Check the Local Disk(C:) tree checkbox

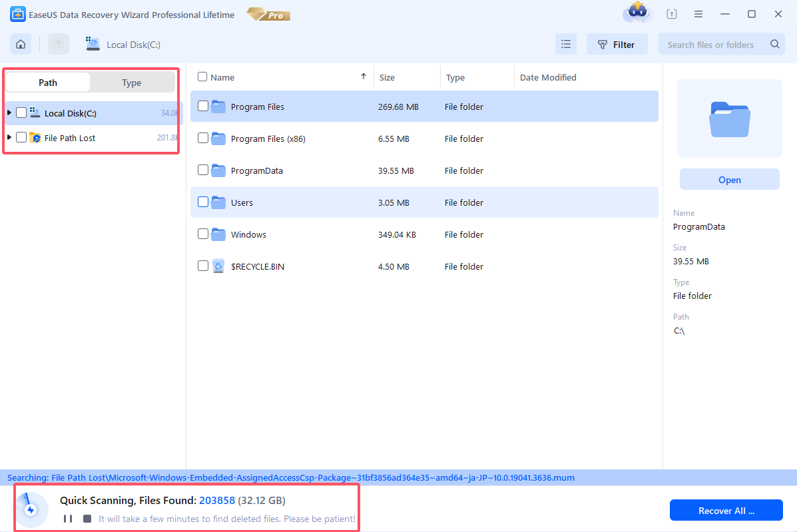(x=21, y=113)
